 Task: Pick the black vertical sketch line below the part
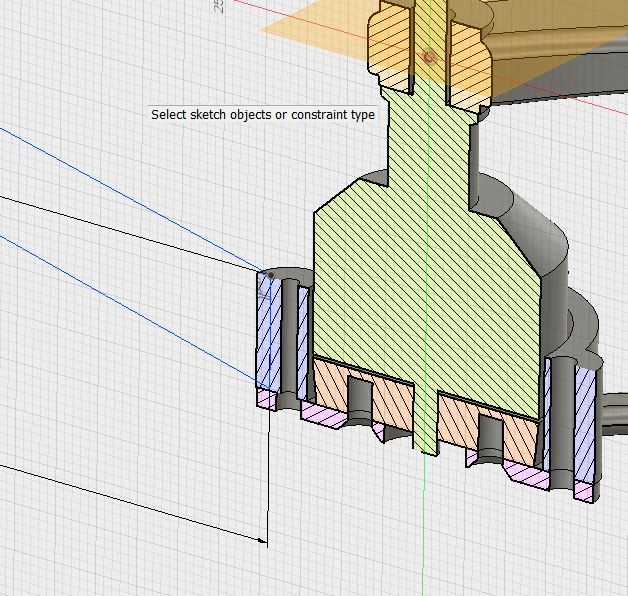click(268, 470)
